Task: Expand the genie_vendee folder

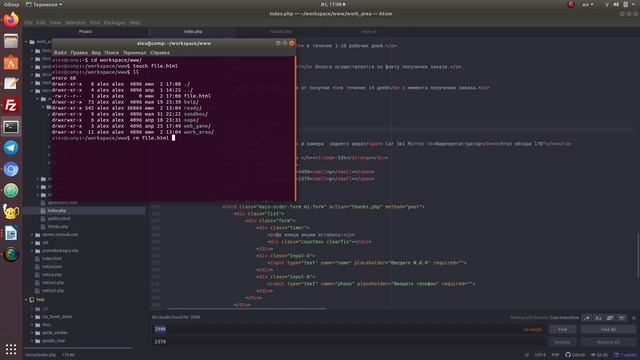Action: tap(33, 333)
